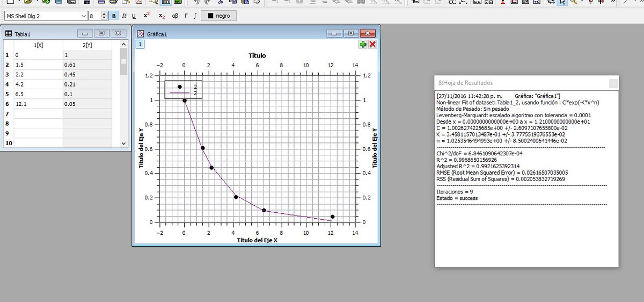Apply superscript with the x² icon
The height and width of the screenshot is (302, 644).
pos(147,16)
